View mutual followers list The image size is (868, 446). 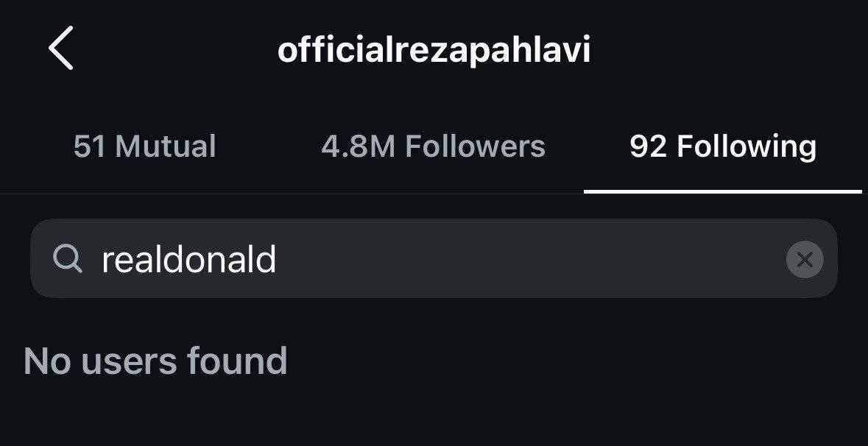click(x=144, y=146)
